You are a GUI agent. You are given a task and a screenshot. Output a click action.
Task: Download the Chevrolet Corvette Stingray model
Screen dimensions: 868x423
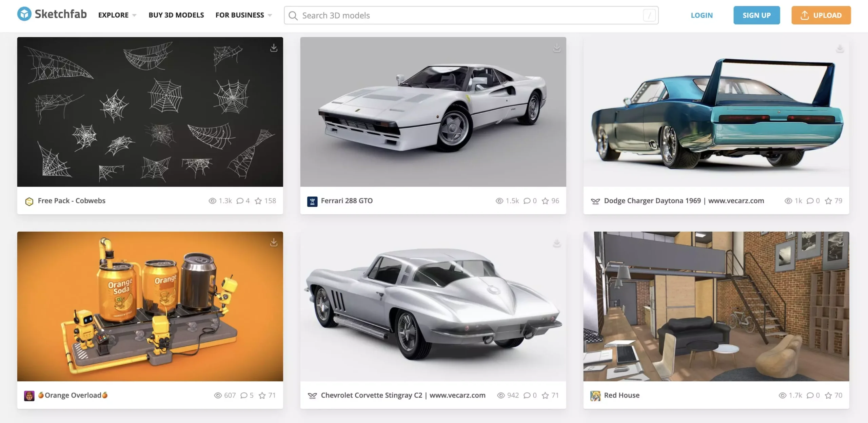pyautogui.click(x=557, y=242)
